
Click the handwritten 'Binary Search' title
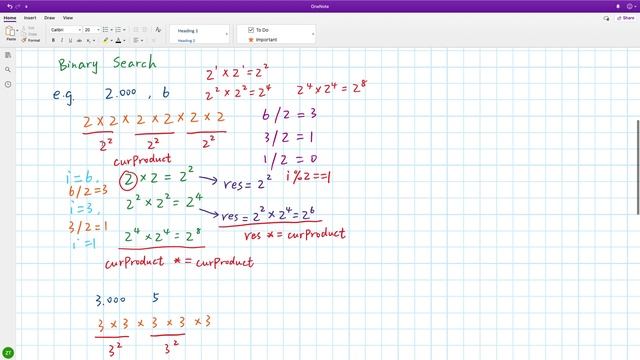click(107, 64)
